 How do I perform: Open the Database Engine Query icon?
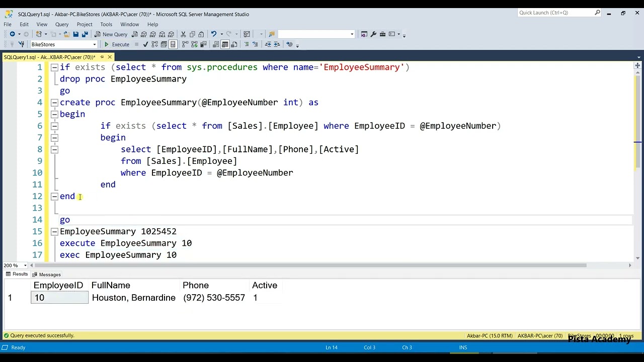pos(135,34)
